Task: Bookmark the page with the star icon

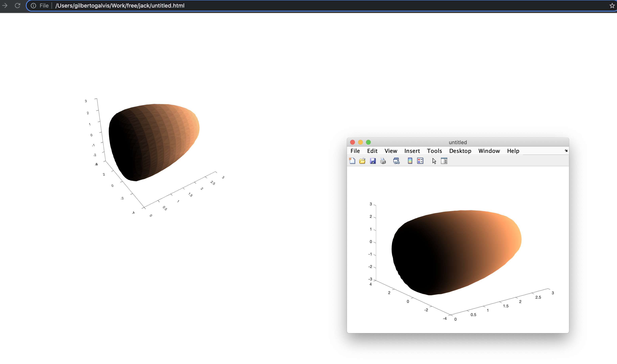Action: (612, 6)
